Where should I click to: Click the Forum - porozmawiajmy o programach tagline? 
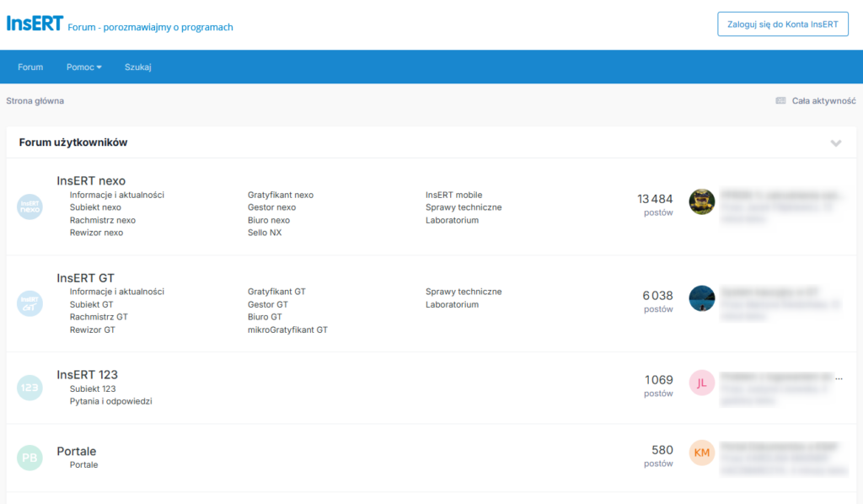coord(150,27)
